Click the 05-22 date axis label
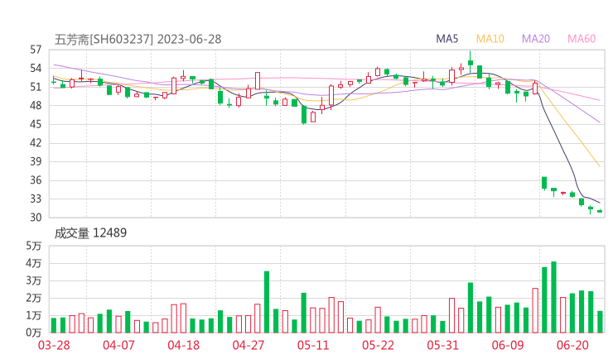 click(x=378, y=345)
